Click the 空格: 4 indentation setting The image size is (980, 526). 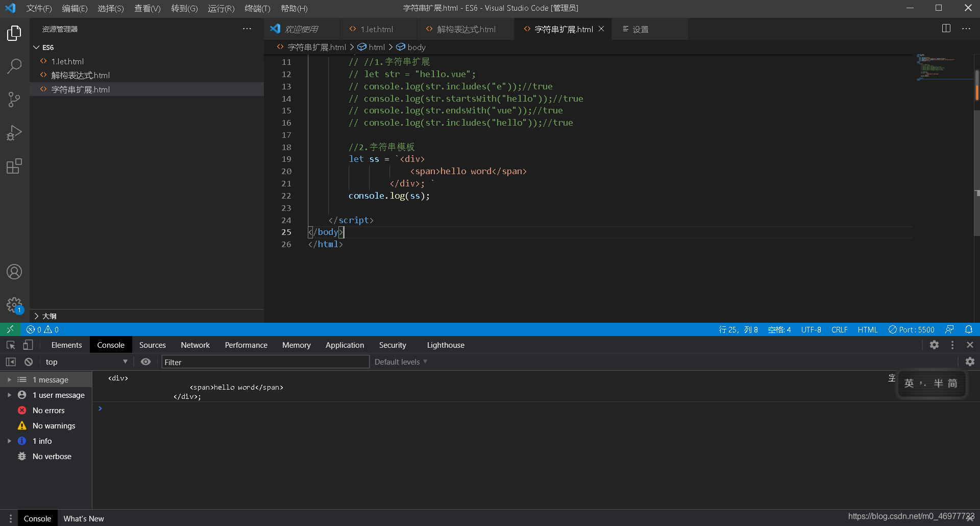779,329
